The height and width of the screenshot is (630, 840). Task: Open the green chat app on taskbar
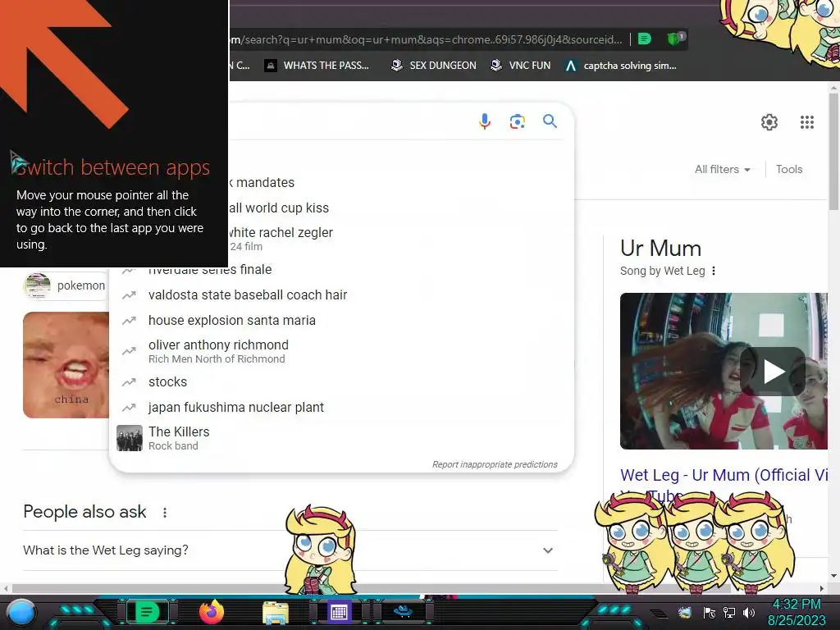click(x=147, y=612)
